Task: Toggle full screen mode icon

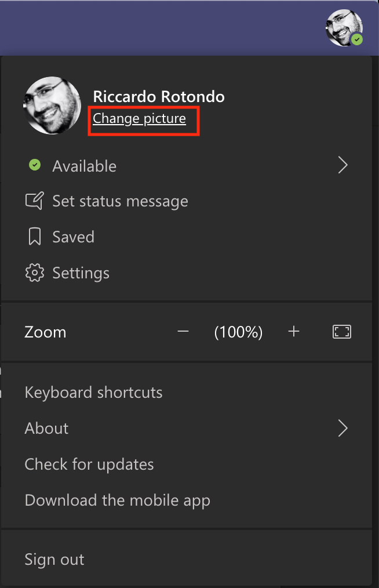Action: click(342, 332)
